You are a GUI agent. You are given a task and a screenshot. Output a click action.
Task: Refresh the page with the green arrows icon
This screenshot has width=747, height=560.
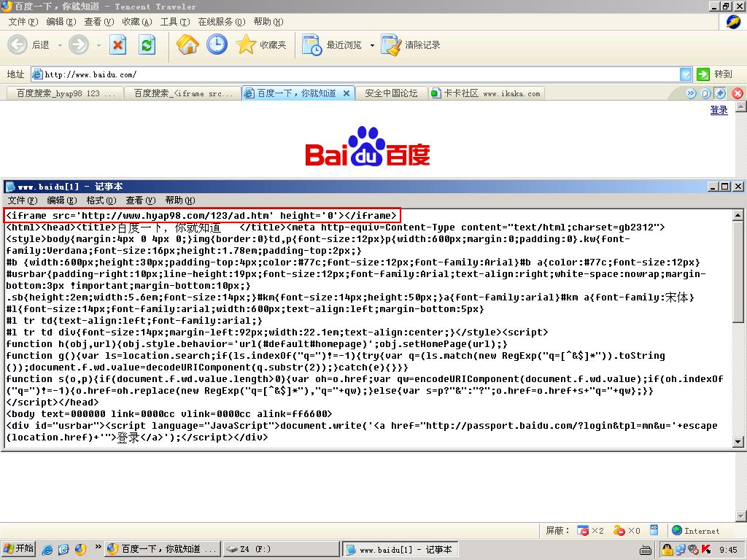[147, 45]
